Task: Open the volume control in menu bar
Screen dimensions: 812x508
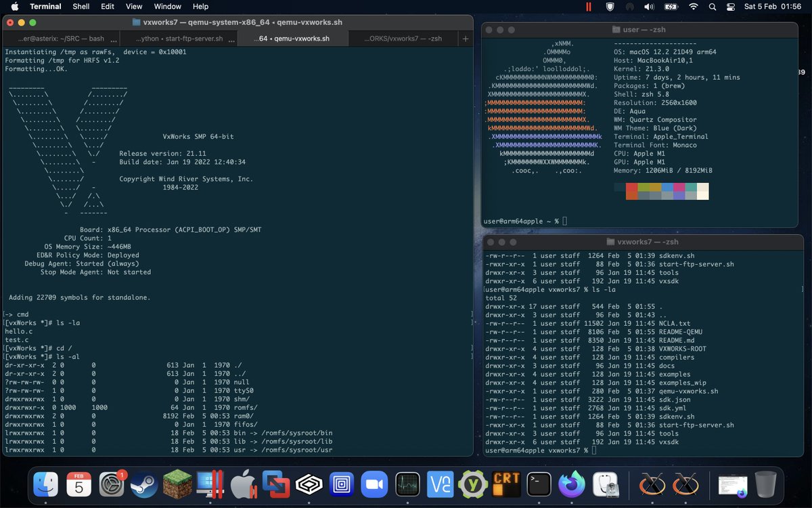Action: [x=650, y=6]
